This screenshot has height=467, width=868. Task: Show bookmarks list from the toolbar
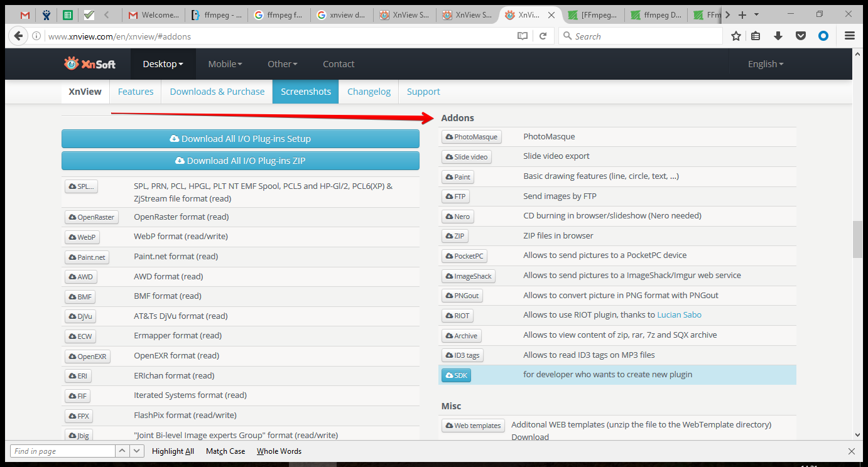point(756,36)
